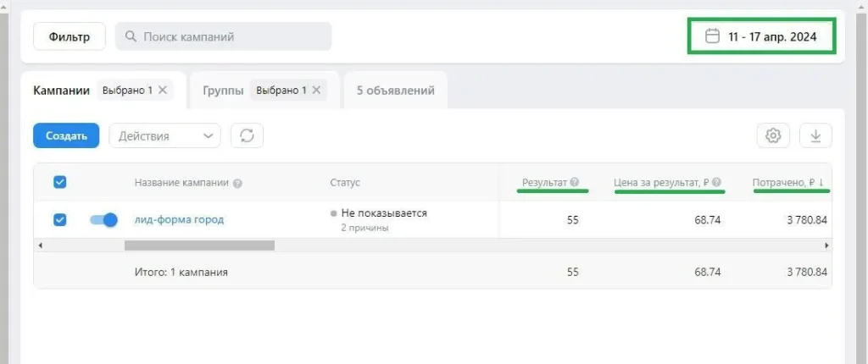Toggle the select-all header checkbox
Screen dimensions: 868x364
[60, 182]
